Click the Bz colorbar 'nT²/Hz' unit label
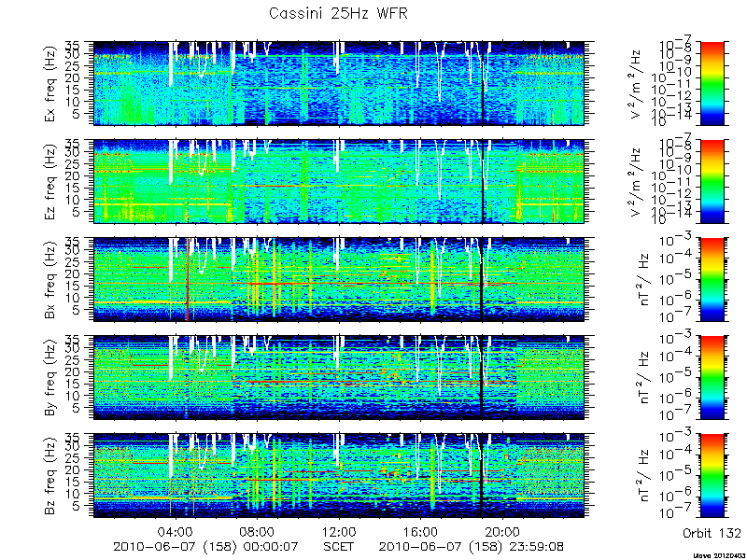This screenshot has height=560, width=747. point(642,477)
